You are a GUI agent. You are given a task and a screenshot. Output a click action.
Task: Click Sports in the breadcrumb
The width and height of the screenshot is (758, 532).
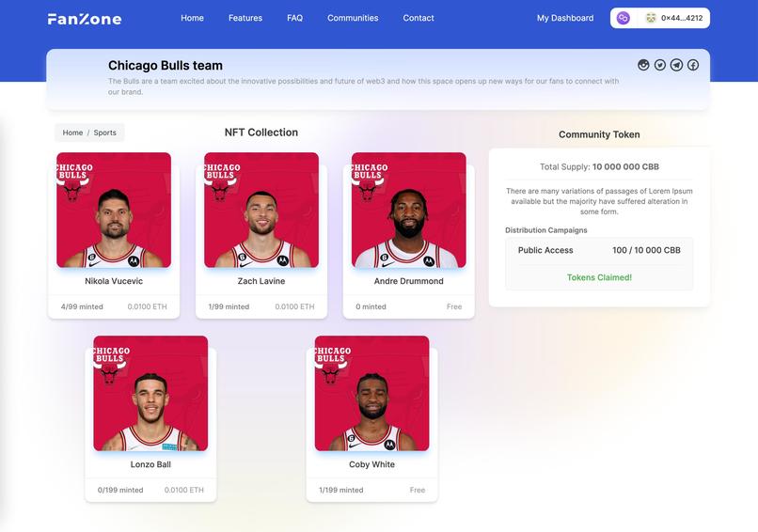105,133
